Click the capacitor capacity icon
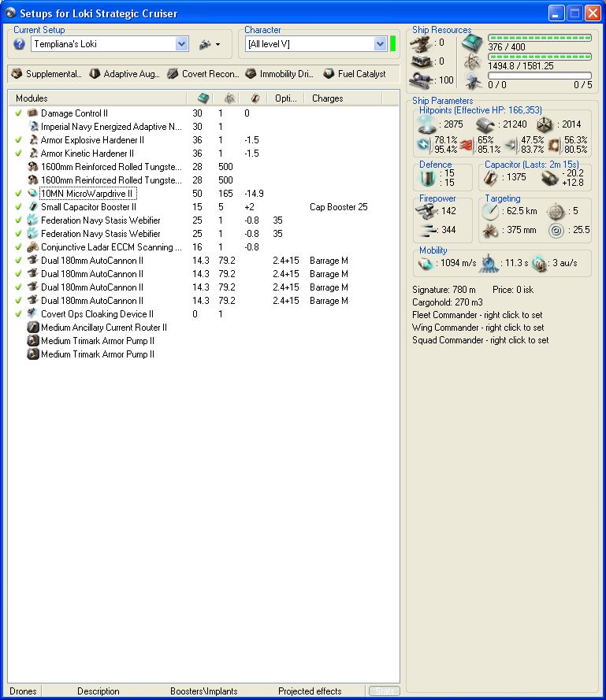This screenshot has width=606, height=700. pos(490,178)
